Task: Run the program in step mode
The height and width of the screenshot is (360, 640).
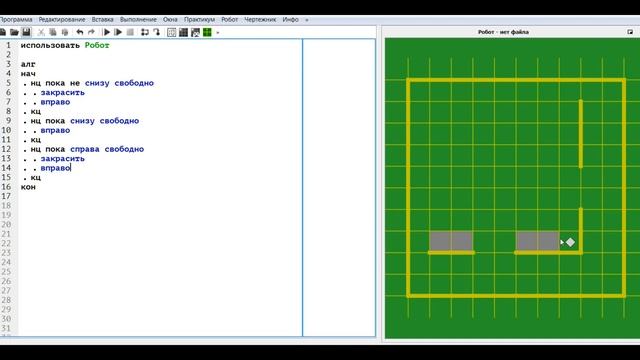Action: coord(118,32)
